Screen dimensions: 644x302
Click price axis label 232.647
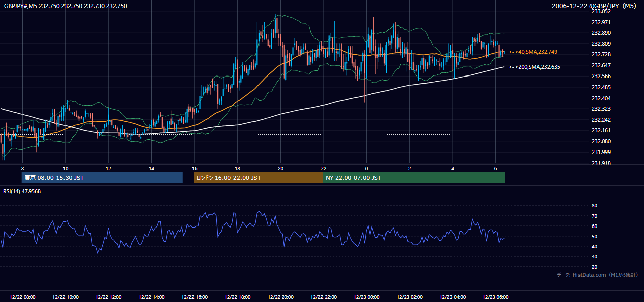tap(601, 65)
